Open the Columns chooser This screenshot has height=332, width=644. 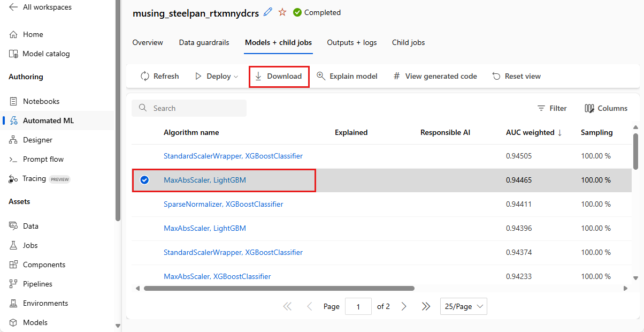pyautogui.click(x=605, y=108)
